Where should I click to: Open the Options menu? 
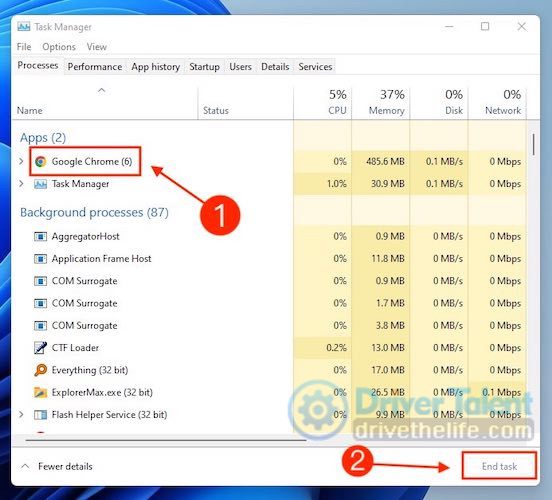point(59,47)
